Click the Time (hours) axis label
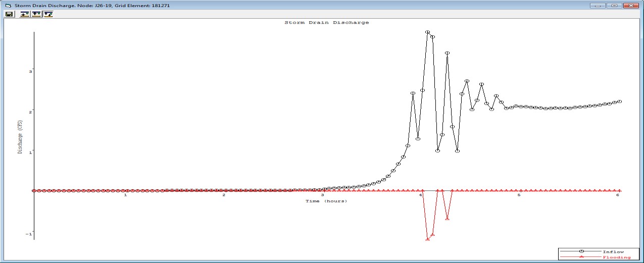This screenshot has width=644, height=263. [x=326, y=201]
